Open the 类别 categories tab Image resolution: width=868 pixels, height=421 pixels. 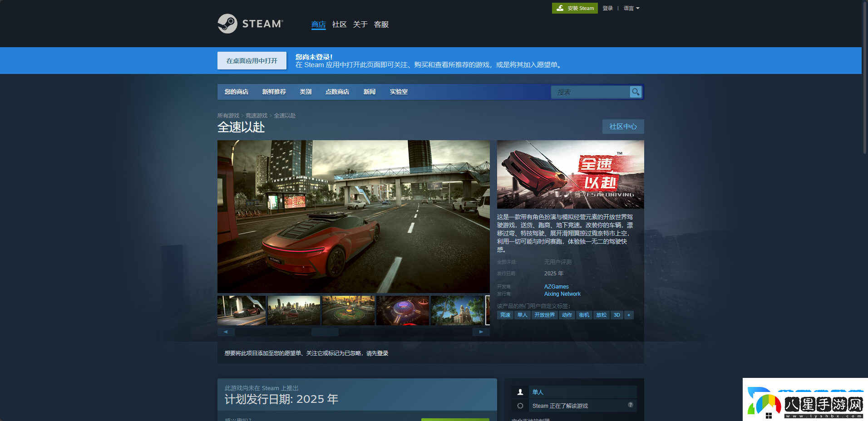[306, 92]
